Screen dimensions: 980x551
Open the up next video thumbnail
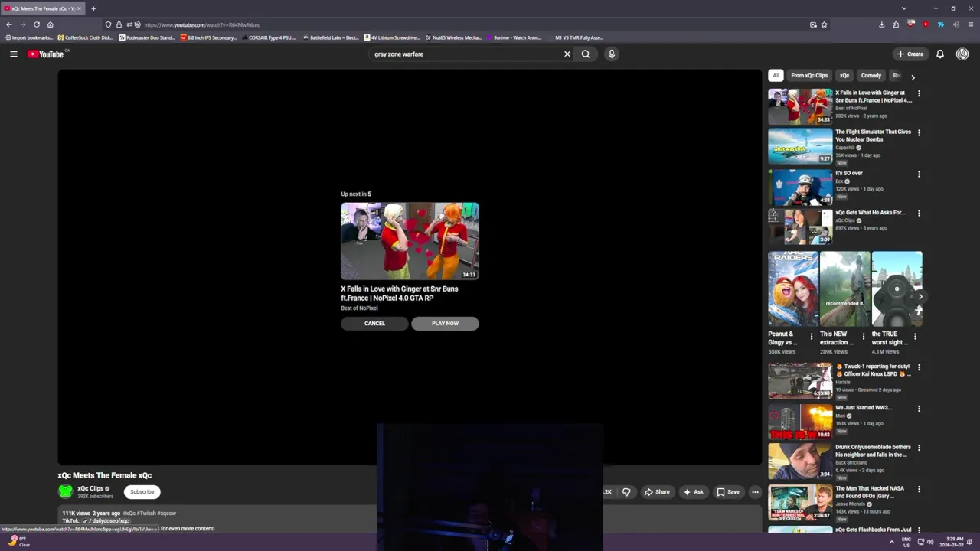[410, 241]
